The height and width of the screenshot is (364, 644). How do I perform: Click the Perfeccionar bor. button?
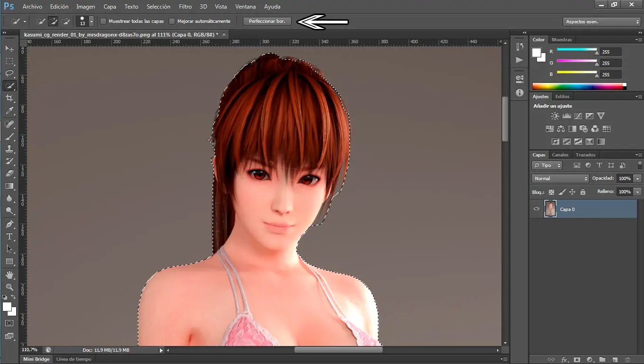267,21
